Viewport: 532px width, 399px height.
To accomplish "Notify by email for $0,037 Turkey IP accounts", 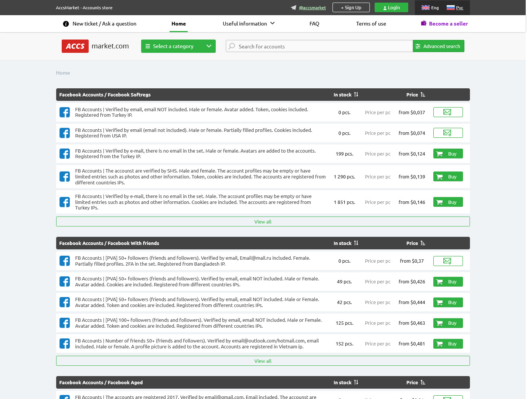I will (448, 112).
